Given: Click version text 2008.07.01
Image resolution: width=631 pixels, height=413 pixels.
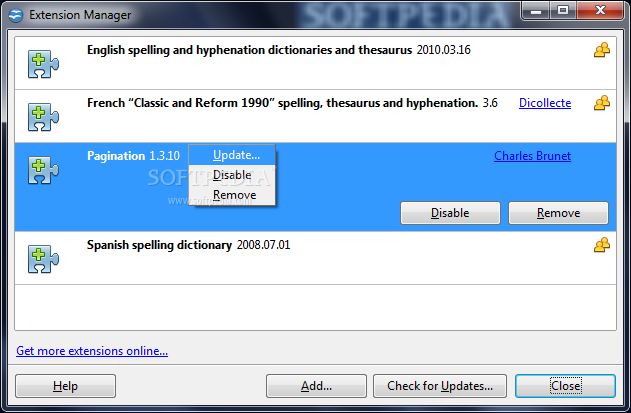Looking at the screenshot, I should 263,245.
